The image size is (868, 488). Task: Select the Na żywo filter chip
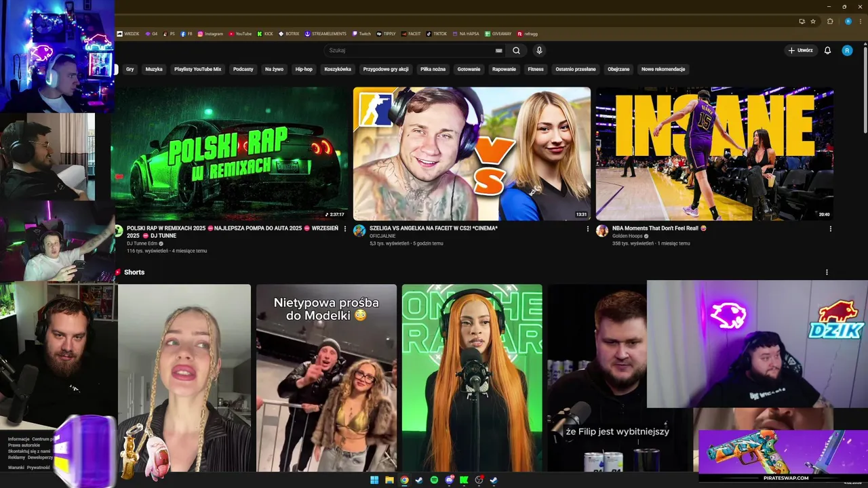click(274, 69)
